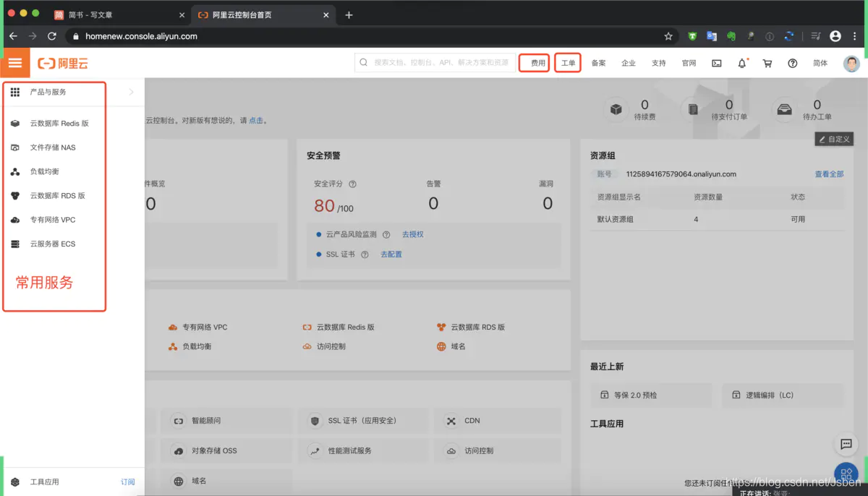Image resolution: width=868 pixels, height=496 pixels.
Task: Go back in Chrome
Action: 13,36
